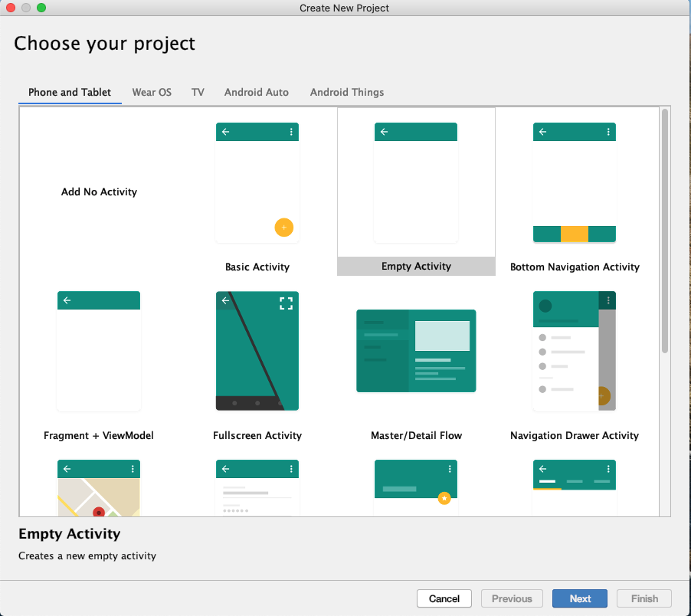Click the overflow dots in Bottom Navigation preview
Image resolution: width=691 pixels, height=616 pixels.
point(608,132)
